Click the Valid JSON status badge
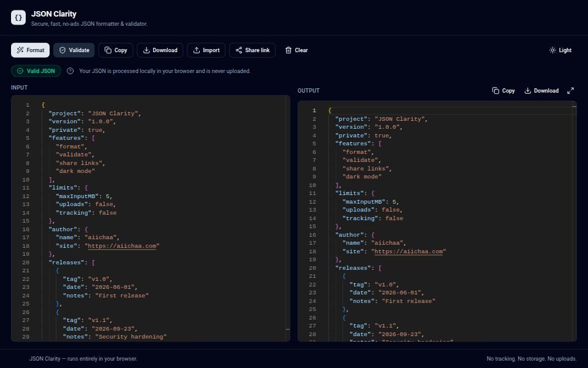588x368 pixels. coord(36,71)
